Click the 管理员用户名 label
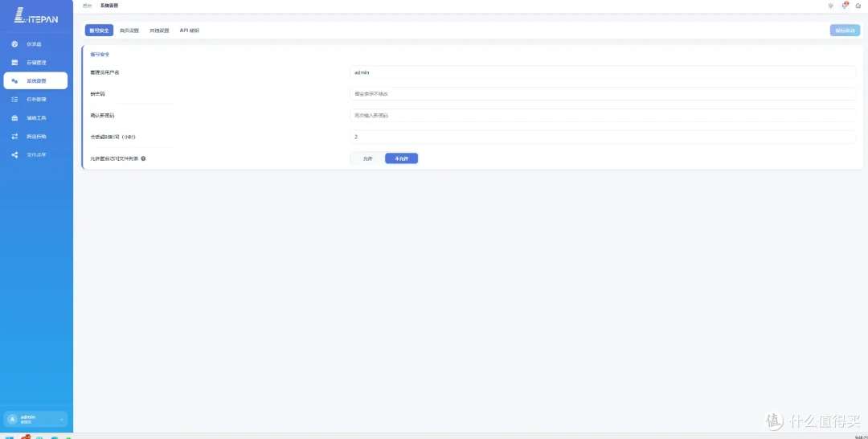This screenshot has height=439, width=868. pos(104,72)
